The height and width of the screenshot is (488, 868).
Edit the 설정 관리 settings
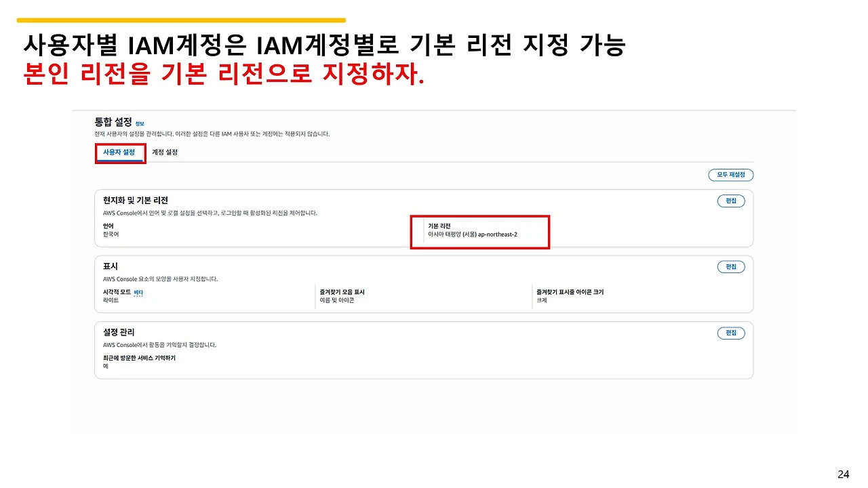730,333
